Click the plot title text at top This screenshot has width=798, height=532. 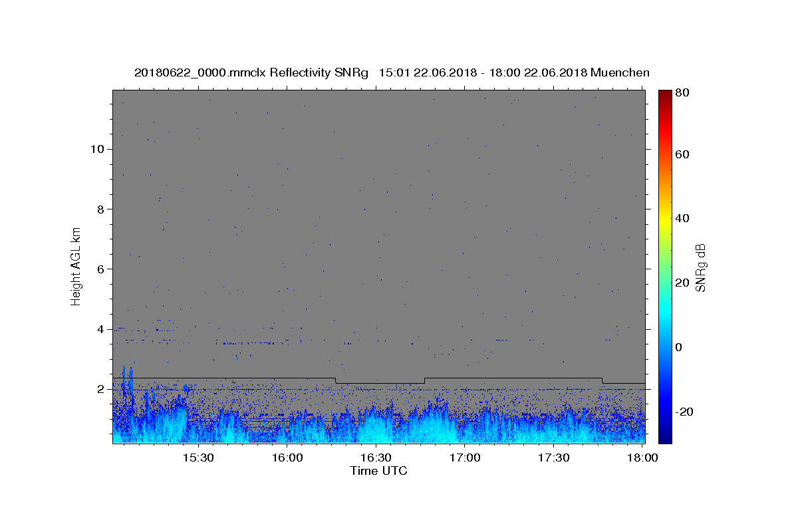click(x=392, y=72)
